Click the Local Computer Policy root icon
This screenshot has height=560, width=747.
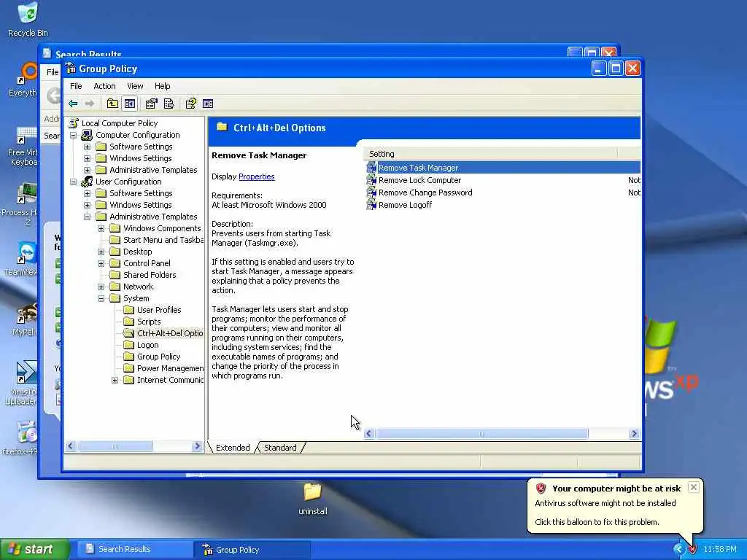tap(74, 123)
